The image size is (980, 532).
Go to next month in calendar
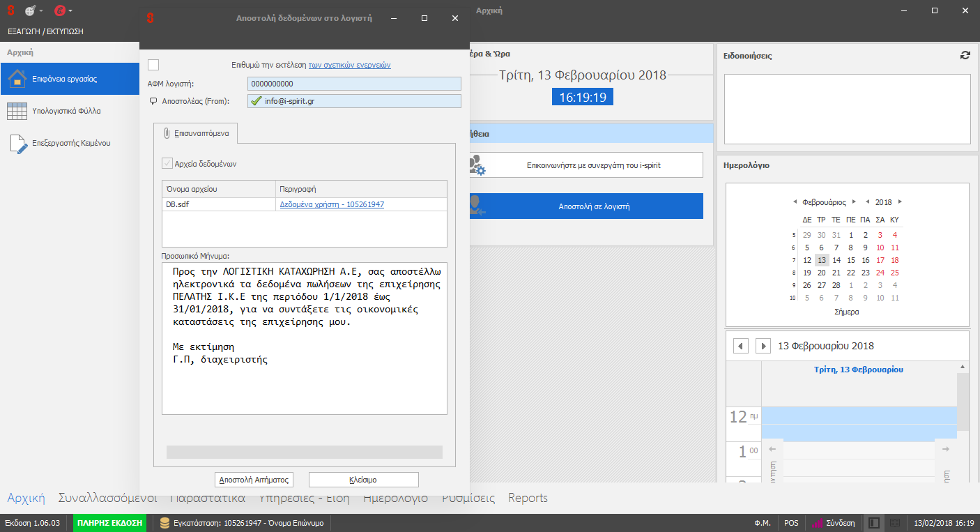(854, 202)
